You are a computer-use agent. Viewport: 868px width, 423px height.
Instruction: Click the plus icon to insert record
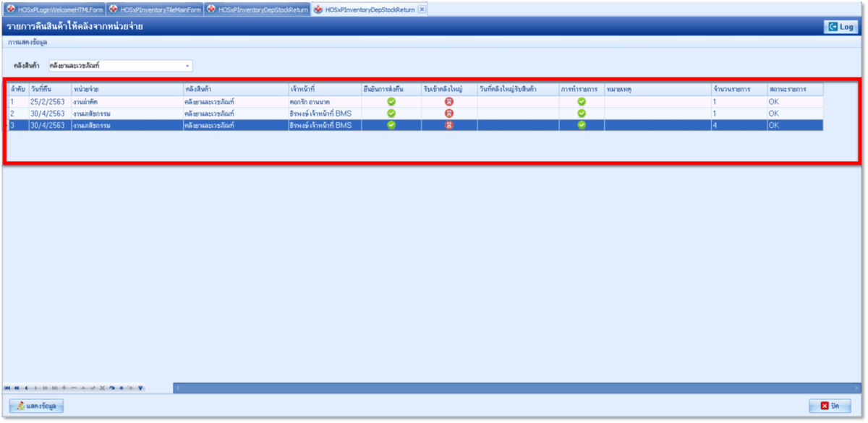64,388
